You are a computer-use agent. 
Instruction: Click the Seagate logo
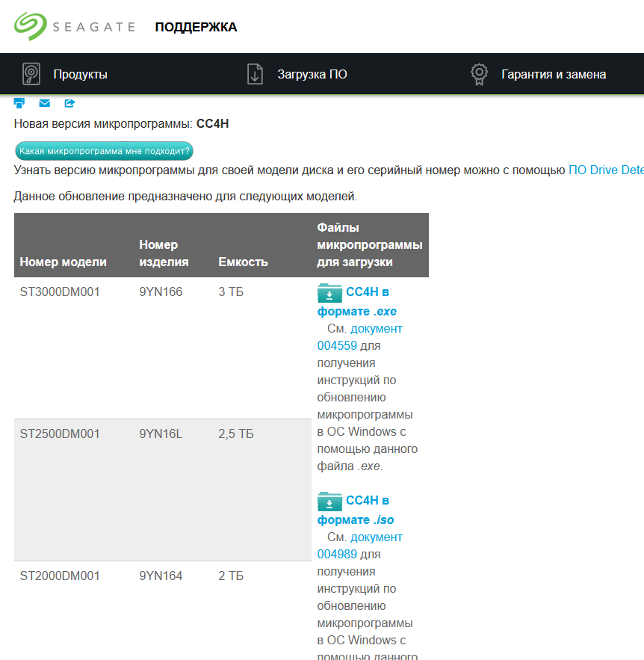click(75, 26)
